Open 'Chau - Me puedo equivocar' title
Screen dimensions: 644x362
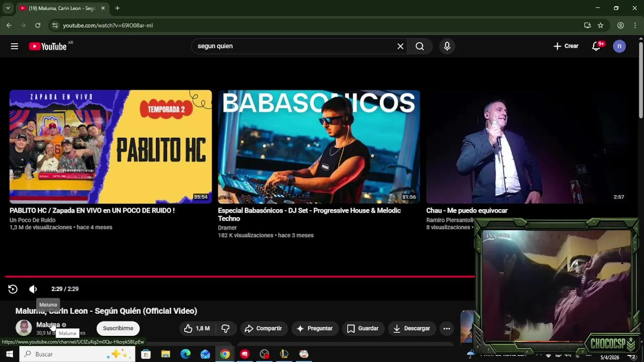point(467,211)
